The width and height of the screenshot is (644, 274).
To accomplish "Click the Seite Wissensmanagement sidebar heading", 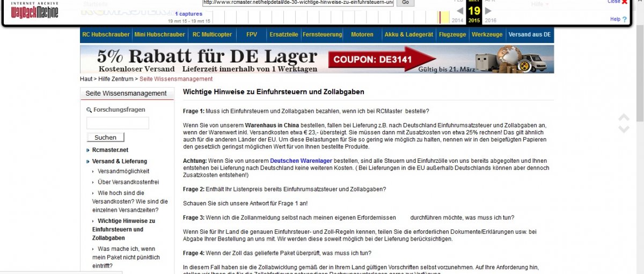I will (x=127, y=93).
